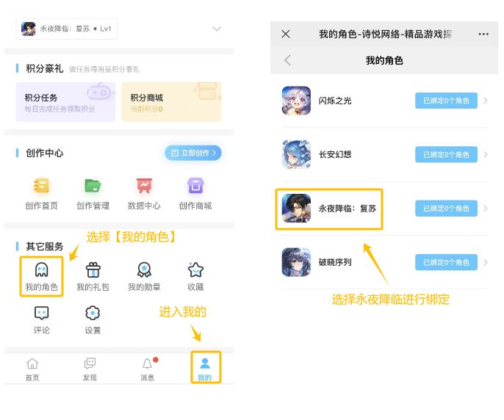Open 我的礼包 gift icon
The image size is (504, 420).
[x=93, y=269]
